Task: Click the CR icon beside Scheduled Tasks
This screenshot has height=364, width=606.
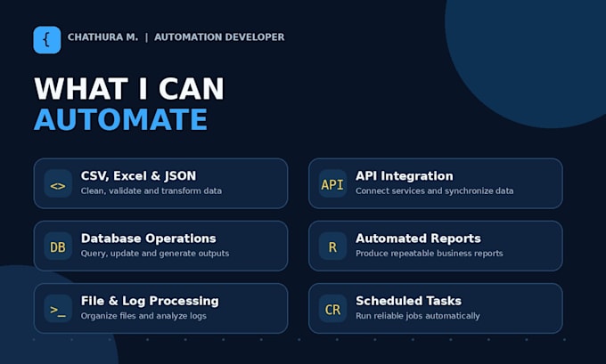Action: pyautogui.click(x=332, y=309)
